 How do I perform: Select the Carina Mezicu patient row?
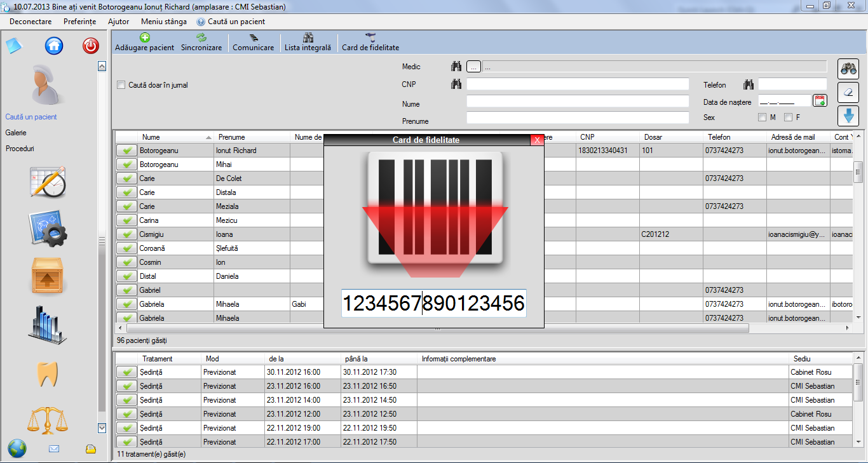point(483,220)
